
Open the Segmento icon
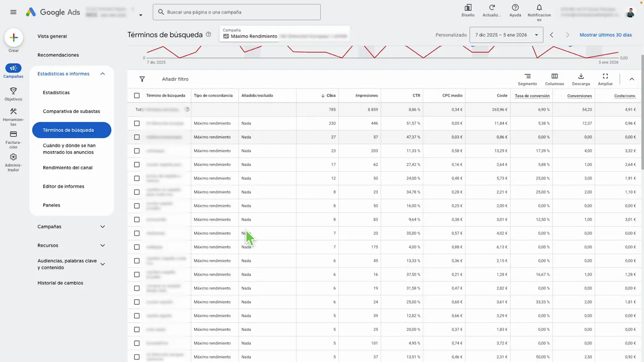(x=527, y=76)
